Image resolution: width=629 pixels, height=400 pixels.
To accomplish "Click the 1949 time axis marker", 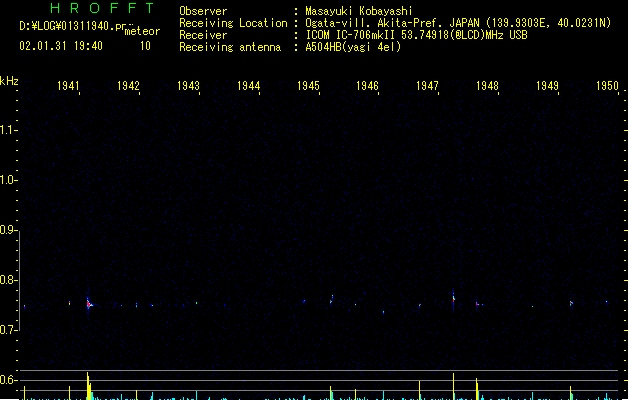I will click(x=547, y=86).
